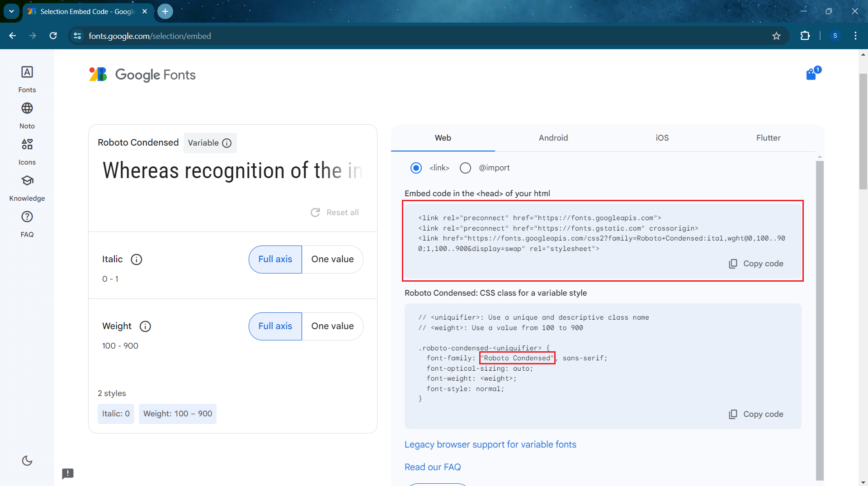Image resolution: width=868 pixels, height=486 pixels.
Task: Click the send feedback icon
Action: [x=68, y=473]
